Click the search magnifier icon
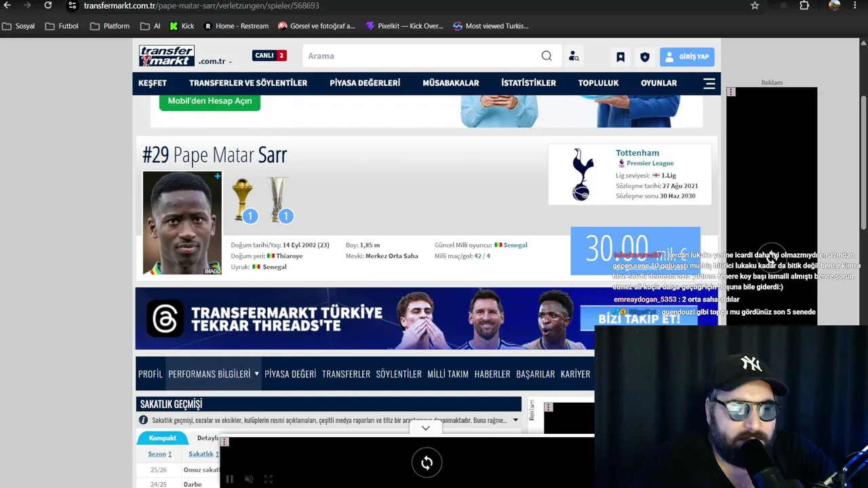This screenshot has width=868, height=488. coord(547,56)
